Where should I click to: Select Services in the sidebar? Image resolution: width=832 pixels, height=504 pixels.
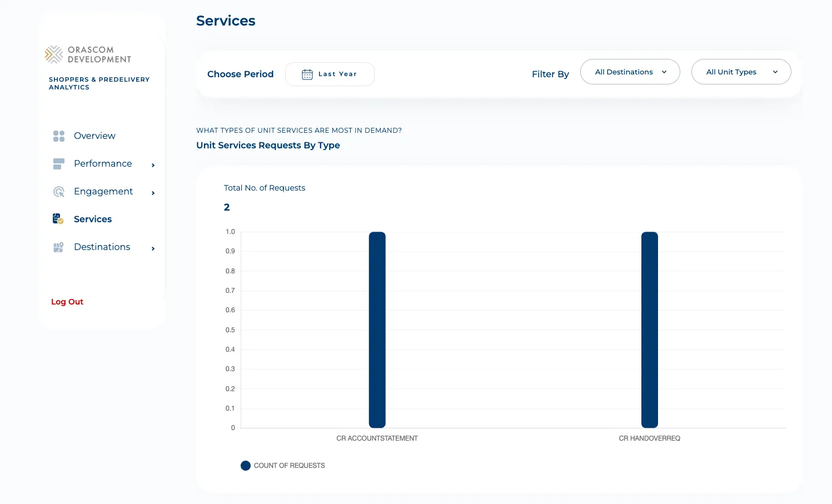tap(93, 219)
